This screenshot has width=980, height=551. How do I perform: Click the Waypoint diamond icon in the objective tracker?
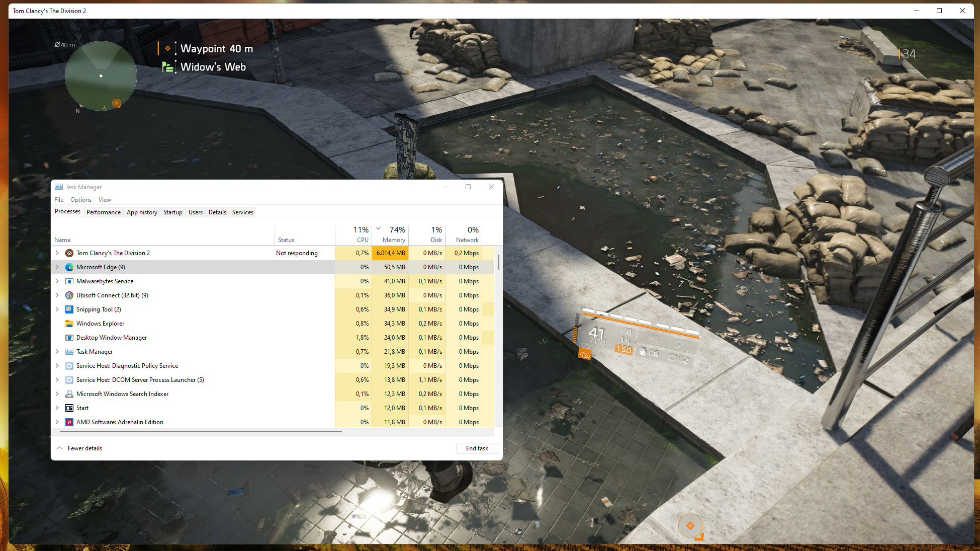[167, 48]
